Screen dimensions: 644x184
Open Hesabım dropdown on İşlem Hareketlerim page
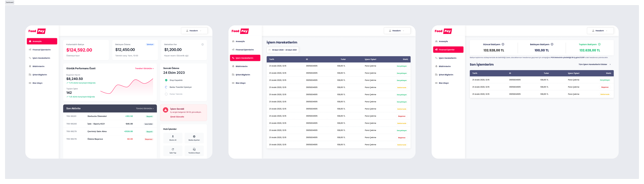point(397,31)
